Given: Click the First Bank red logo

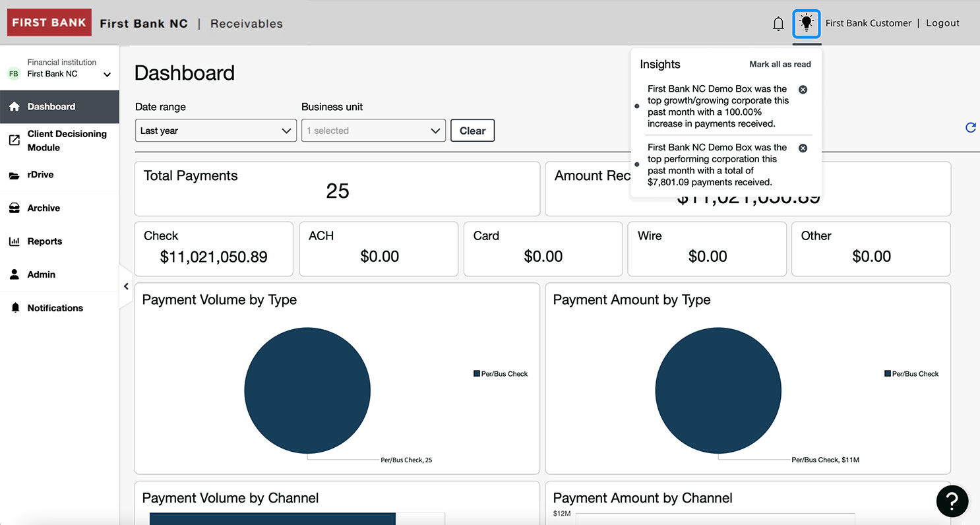Looking at the screenshot, I should pos(49,22).
